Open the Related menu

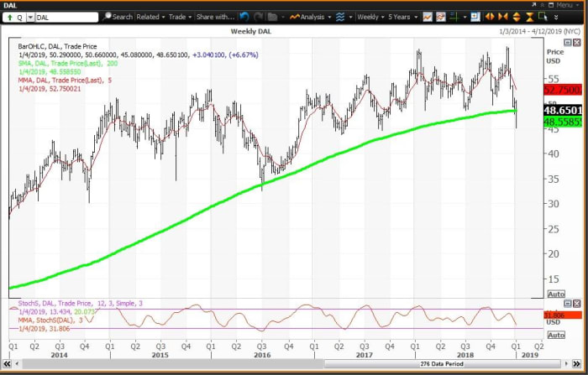pos(152,17)
